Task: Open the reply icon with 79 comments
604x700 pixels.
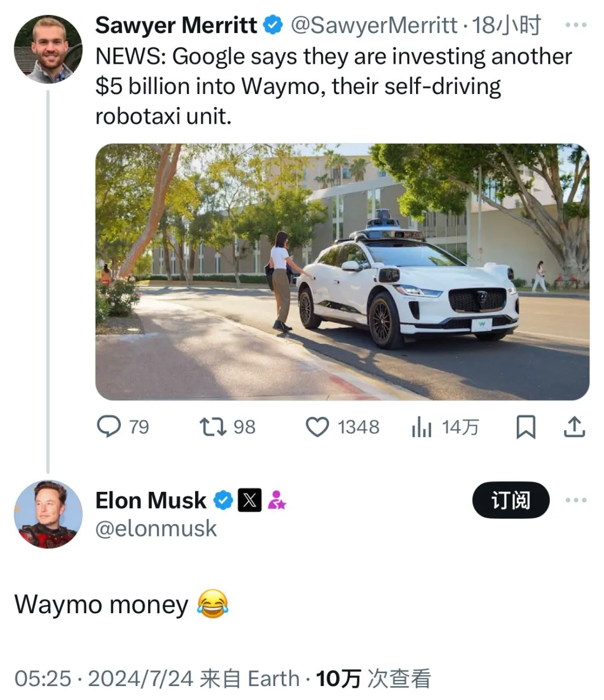Action: click(109, 427)
